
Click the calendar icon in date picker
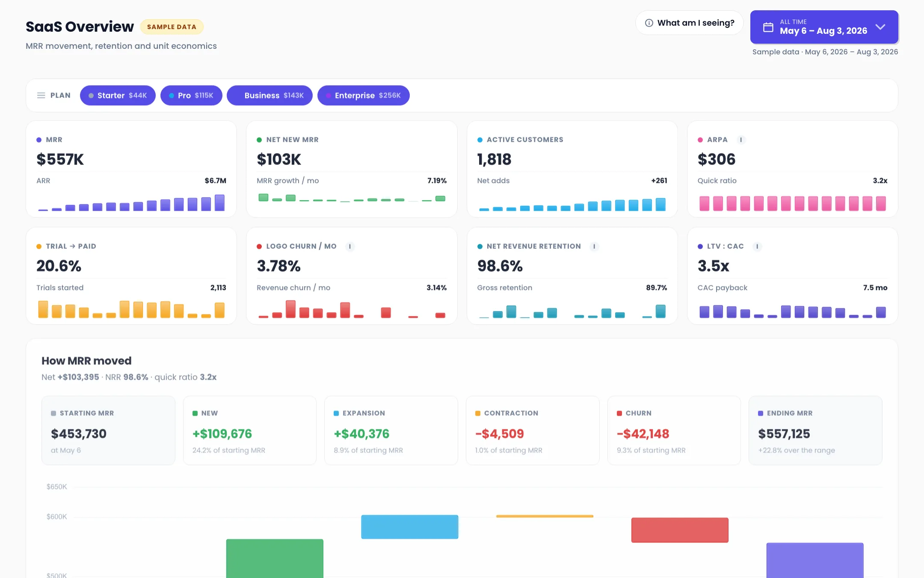(x=768, y=27)
